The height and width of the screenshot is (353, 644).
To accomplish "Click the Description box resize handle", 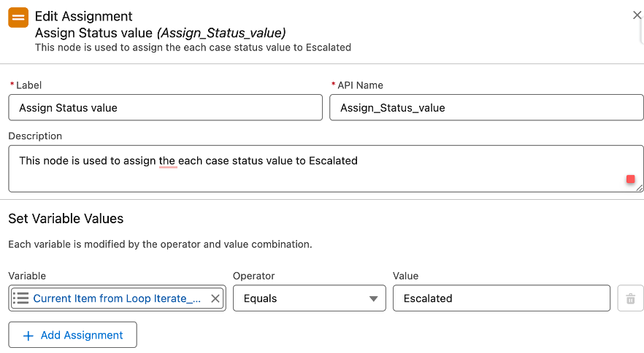I will (639, 188).
